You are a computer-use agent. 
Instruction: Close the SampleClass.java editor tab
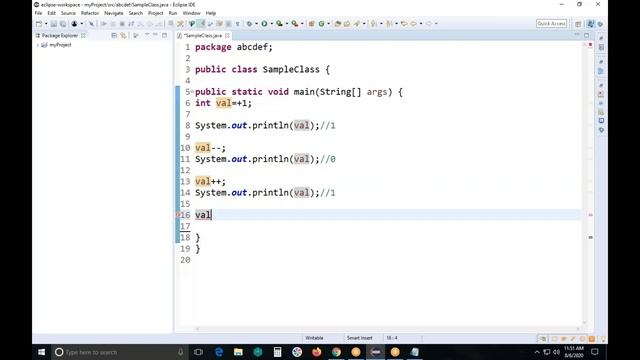(x=227, y=36)
